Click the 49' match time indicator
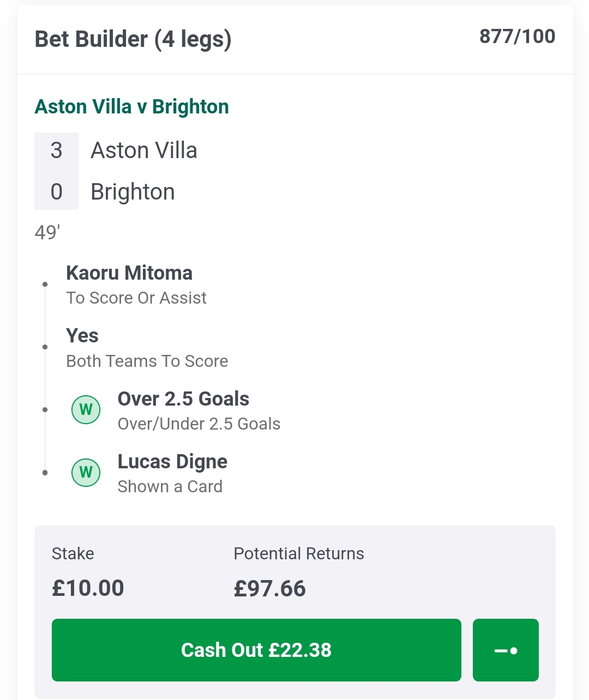589x700 pixels. click(47, 232)
